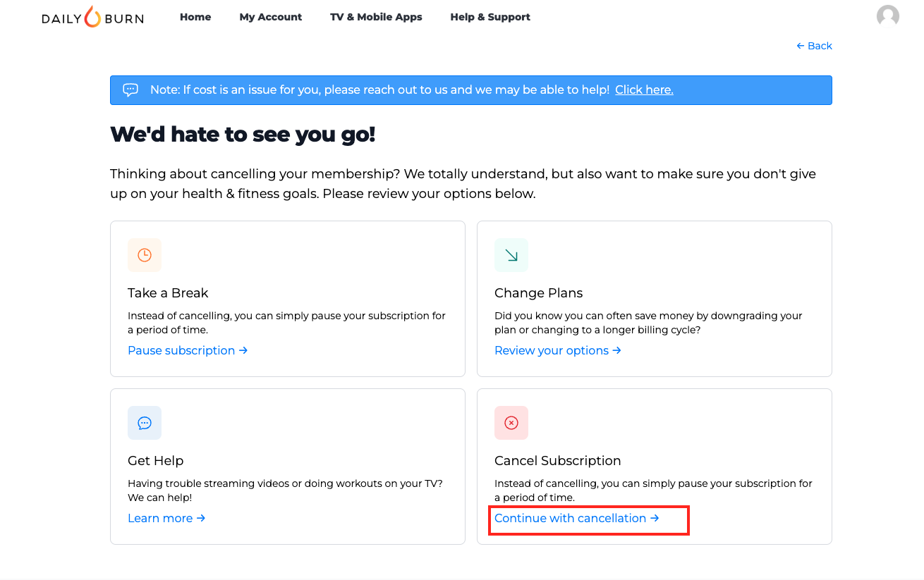The image size is (924, 580).
Task: Open Help & Support menu
Action: tap(490, 17)
